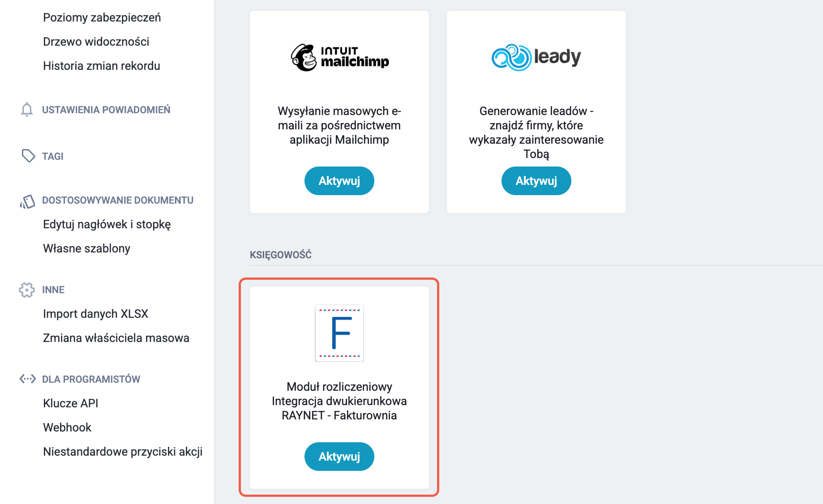Open Klucze API settings
The height and width of the screenshot is (504, 823).
[x=71, y=403]
